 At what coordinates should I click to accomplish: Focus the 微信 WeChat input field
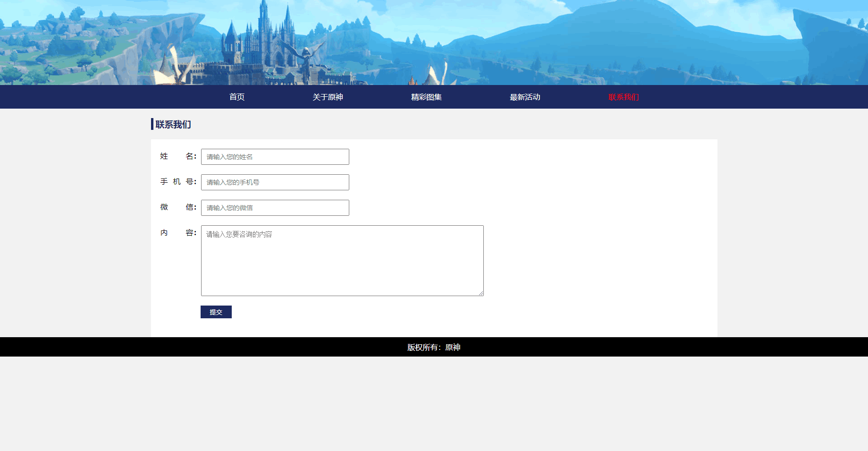click(x=275, y=208)
